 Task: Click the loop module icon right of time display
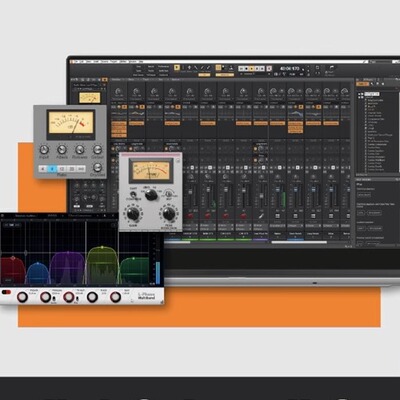tap(318, 67)
